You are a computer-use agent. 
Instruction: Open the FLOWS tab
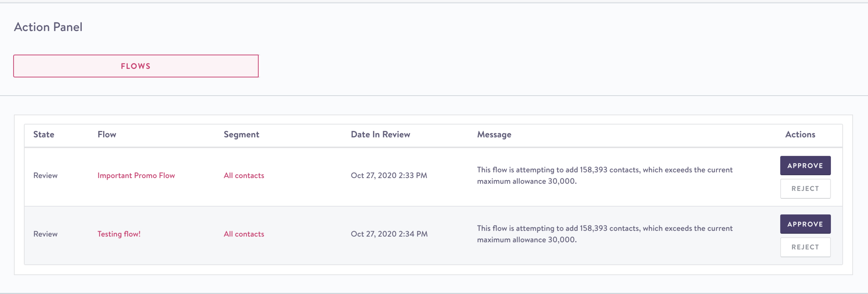click(x=136, y=66)
